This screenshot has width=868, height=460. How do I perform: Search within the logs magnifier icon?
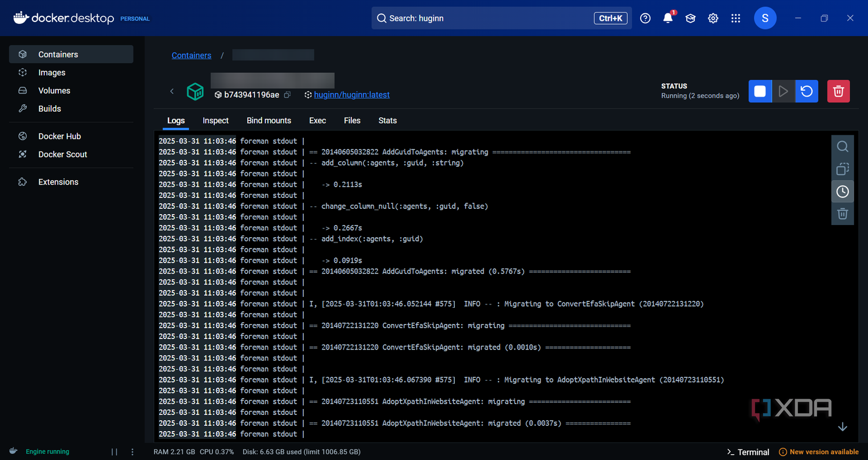tap(843, 146)
